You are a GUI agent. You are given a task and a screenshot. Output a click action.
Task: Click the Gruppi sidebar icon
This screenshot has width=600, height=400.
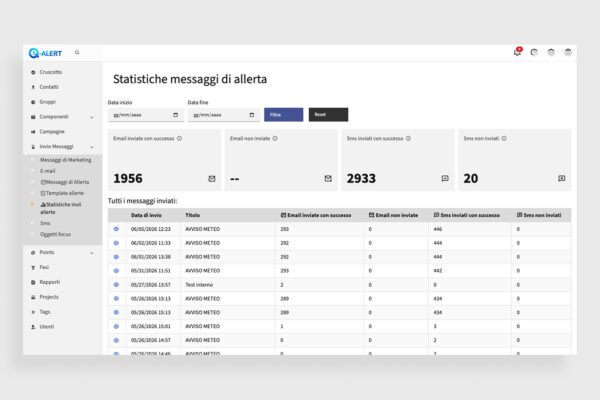pos(33,102)
